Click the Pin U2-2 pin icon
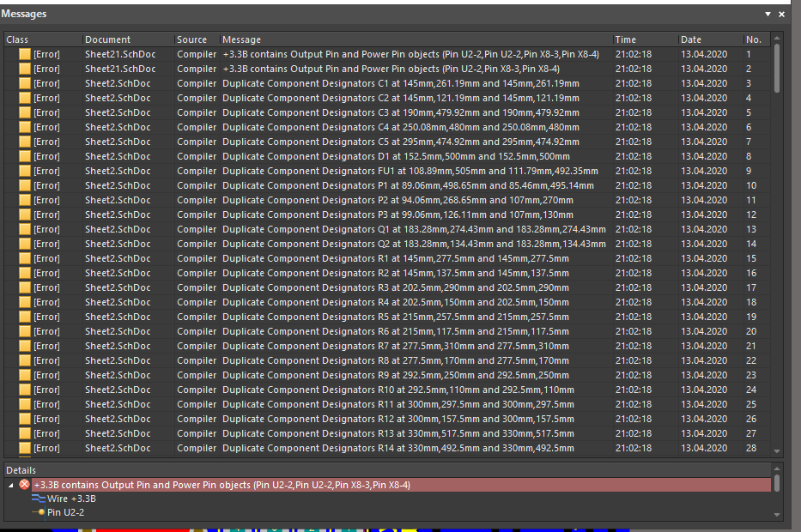801x532 pixels. pyautogui.click(x=39, y=512)
